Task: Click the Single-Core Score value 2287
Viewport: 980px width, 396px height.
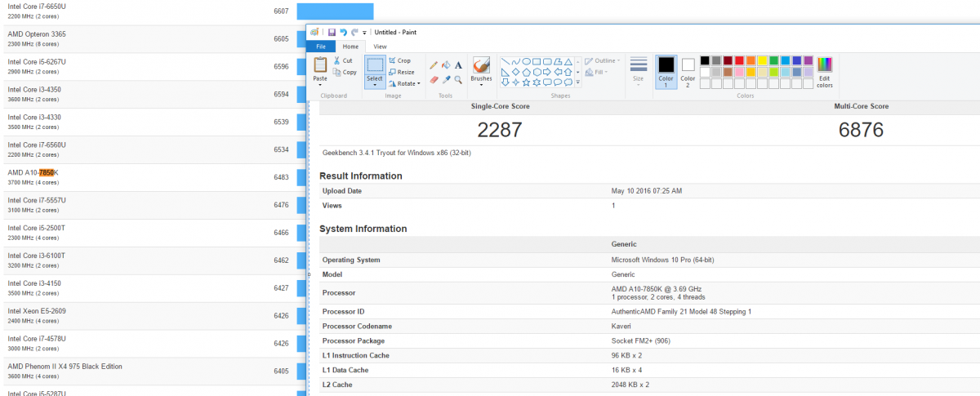Action: [x=499, y=129]
